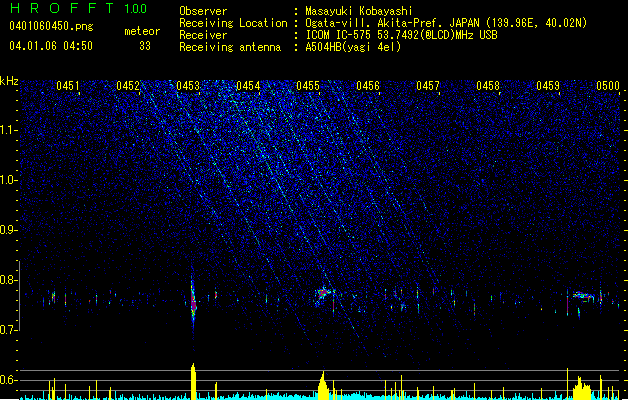Click the wide yellow power peak near 0459
The image size is (629, 400).
point(582,388)
